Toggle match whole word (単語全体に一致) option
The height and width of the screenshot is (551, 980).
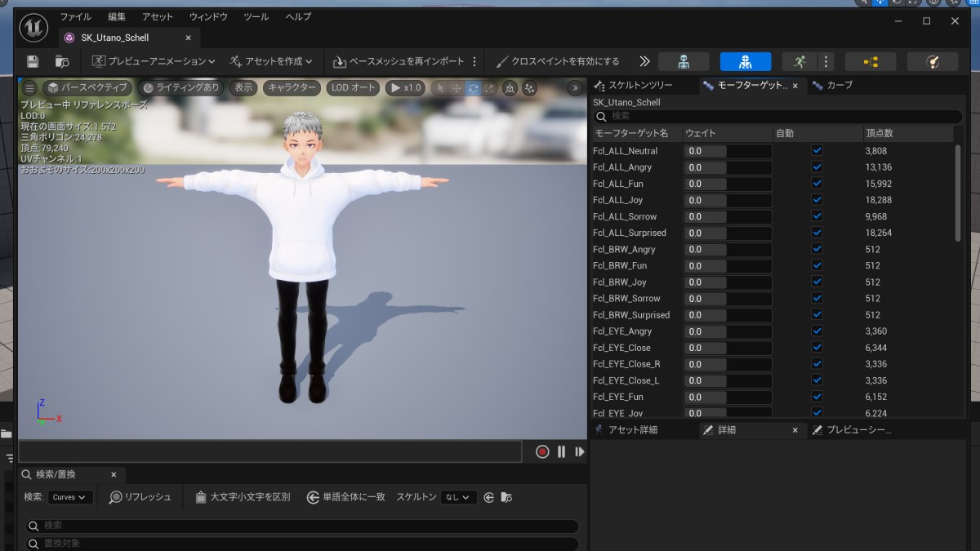point(345,496)
